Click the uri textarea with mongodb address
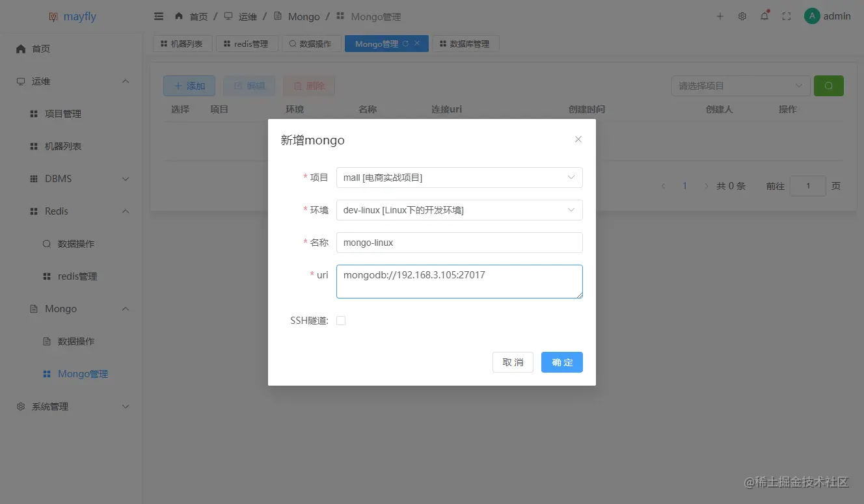The image size is (864, 504). click(x=459, y=282)
